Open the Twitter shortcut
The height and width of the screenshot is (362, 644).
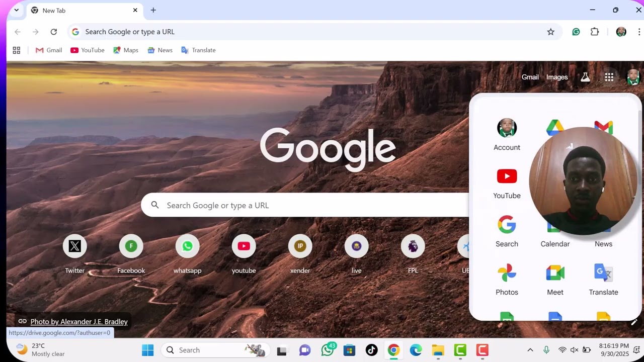75,255
